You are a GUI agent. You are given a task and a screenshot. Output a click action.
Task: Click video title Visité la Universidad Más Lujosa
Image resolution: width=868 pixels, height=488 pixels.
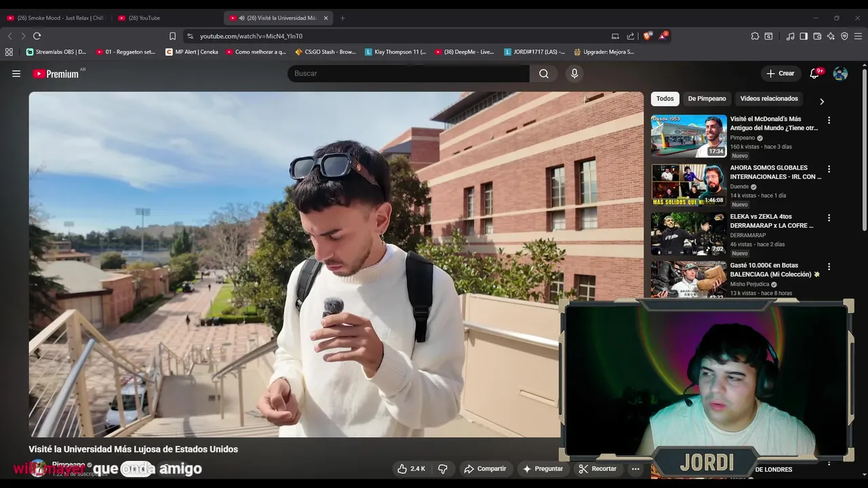click(x=133, y=449)
